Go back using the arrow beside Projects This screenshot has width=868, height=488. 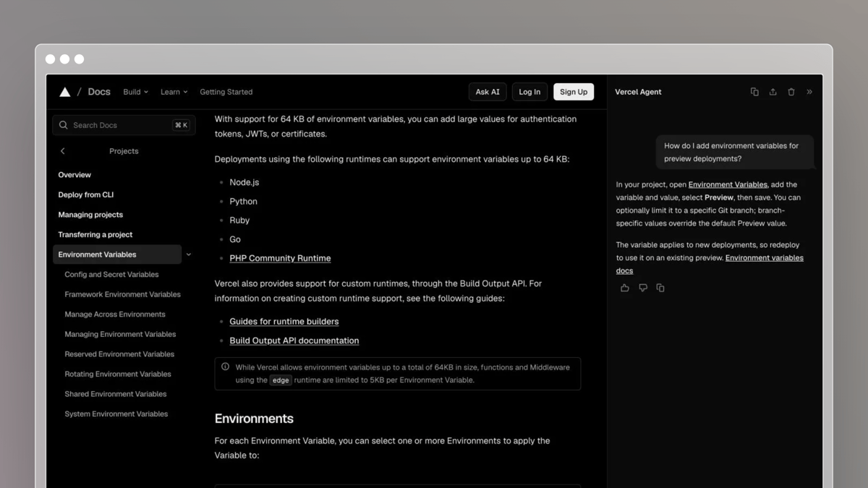pos(63,151)
